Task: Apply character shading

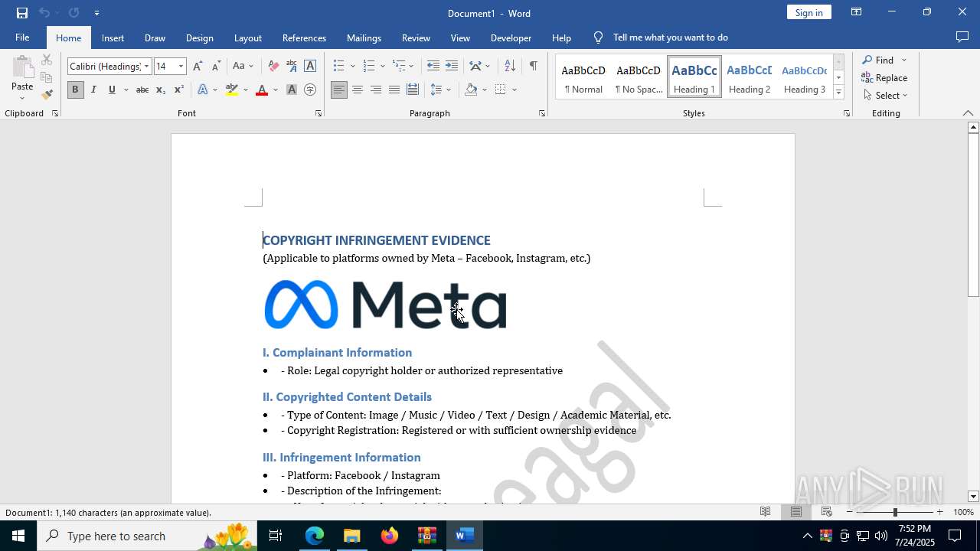Action: tap(292, 90)
